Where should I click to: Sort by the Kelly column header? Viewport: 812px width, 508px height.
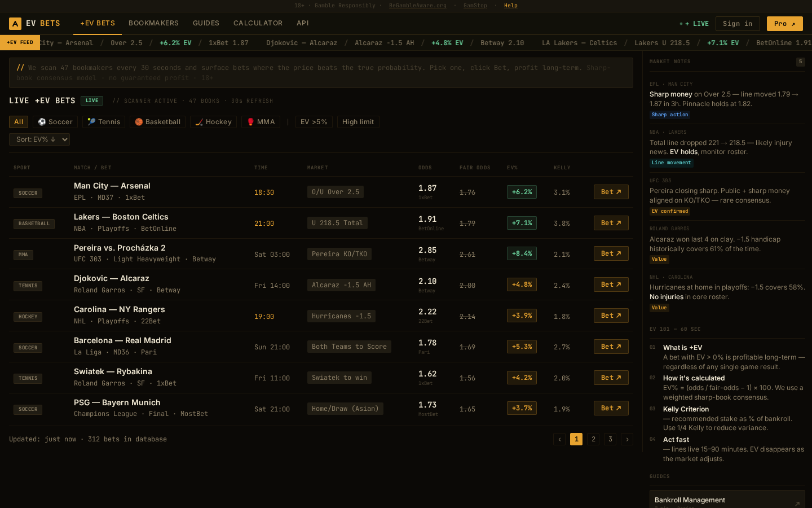click(562, 168)
